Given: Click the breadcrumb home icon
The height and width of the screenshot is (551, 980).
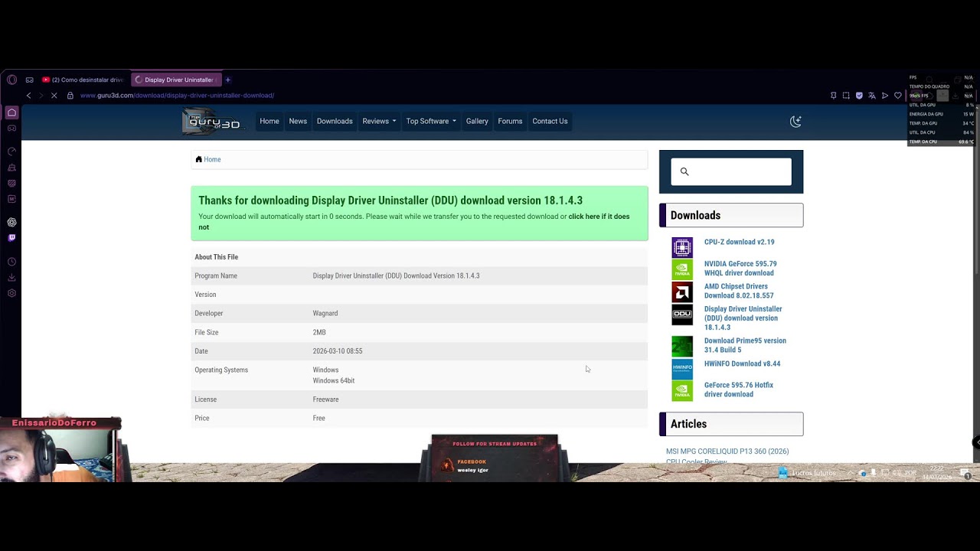Looking at the screenshot, I should coord(198,159).
